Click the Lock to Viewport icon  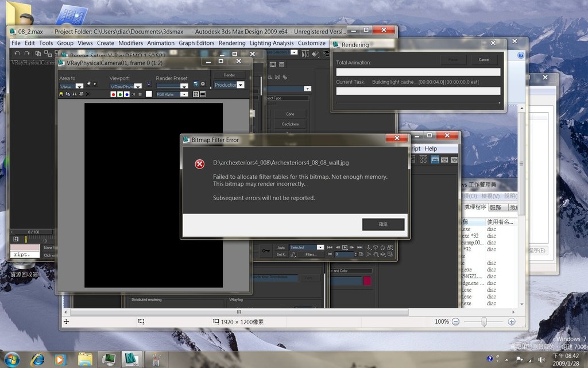point(149,83)
